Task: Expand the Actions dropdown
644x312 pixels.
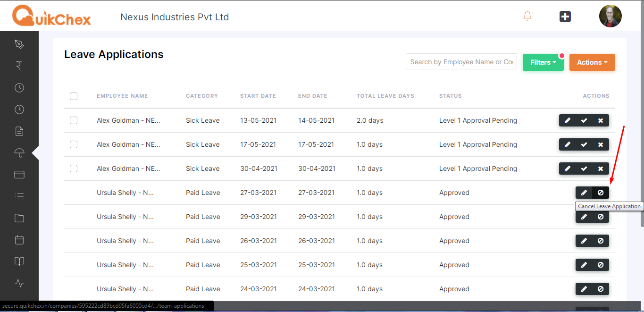Action: tap(592, 62)
